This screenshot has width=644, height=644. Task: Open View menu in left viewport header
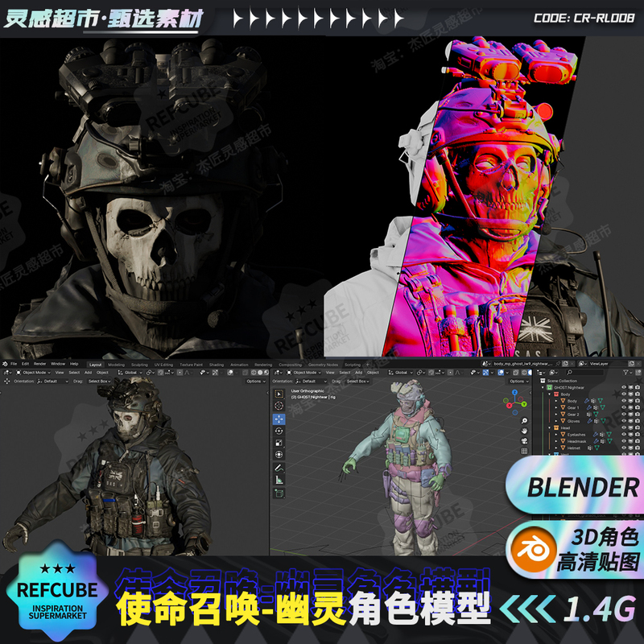coord(60,373)
